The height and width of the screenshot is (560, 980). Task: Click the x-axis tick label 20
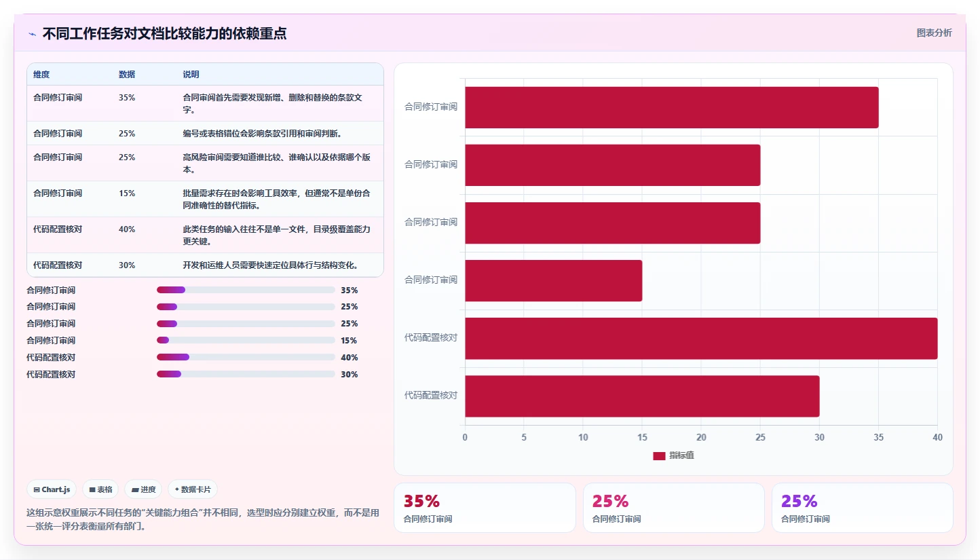(701, 437)
